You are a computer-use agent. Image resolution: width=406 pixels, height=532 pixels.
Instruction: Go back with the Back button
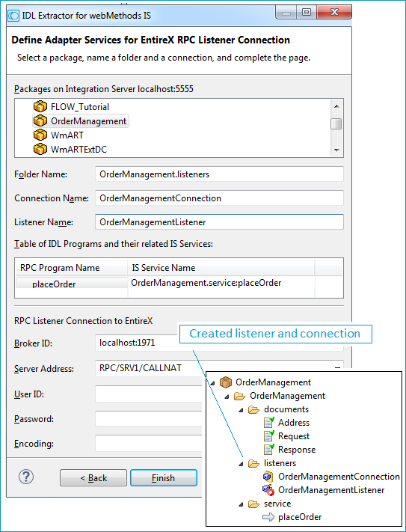(93, 477)
